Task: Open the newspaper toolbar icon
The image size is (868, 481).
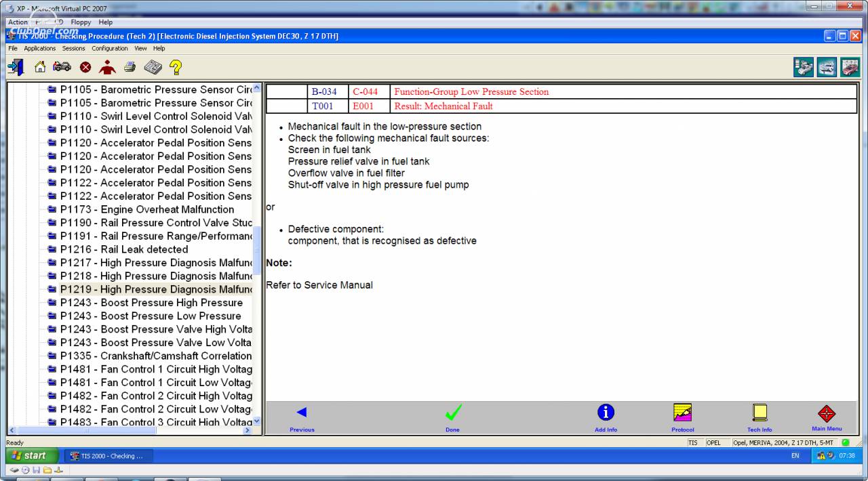Action: [x=153, y=67]
